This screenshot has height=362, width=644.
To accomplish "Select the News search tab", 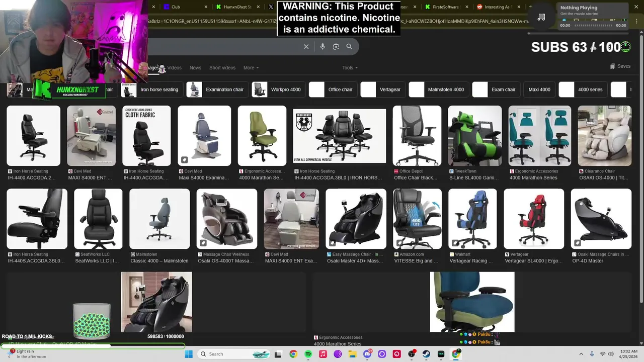I will tap(195, 67).
